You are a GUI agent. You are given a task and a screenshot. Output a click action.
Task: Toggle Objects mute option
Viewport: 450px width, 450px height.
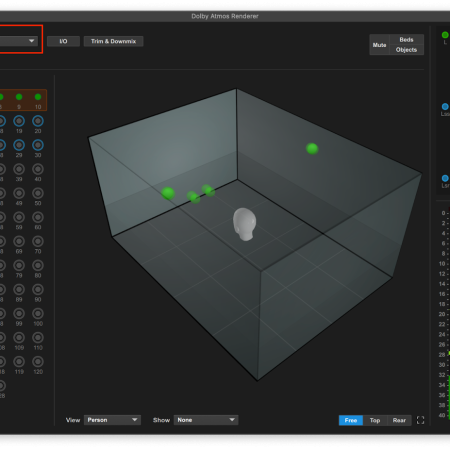point(406,50)
